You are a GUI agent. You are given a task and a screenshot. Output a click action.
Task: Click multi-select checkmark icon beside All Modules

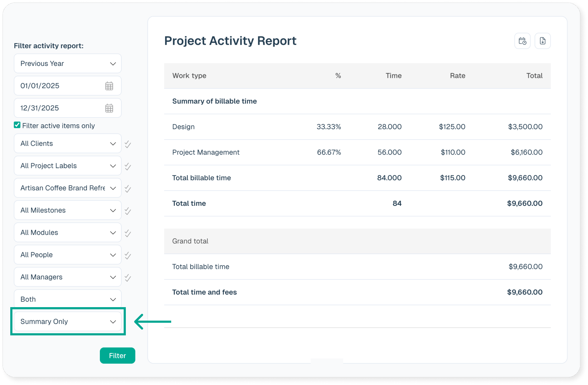(128, 233)
